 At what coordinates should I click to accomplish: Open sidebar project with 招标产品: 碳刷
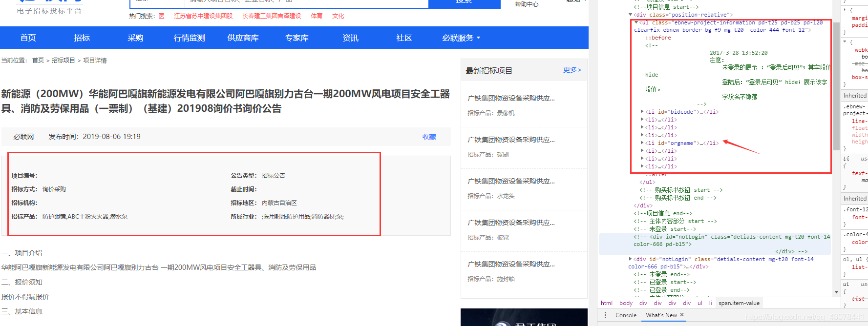click(511, 140)
